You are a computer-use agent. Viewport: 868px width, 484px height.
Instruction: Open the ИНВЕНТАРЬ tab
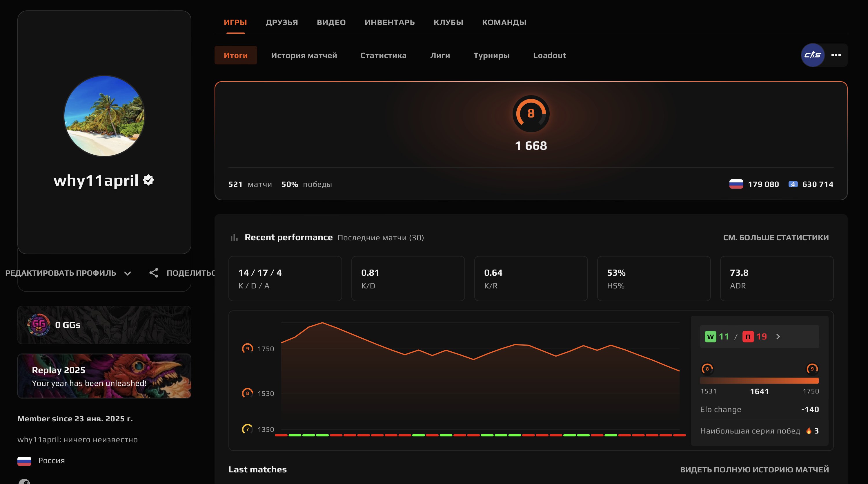[390, 22]
